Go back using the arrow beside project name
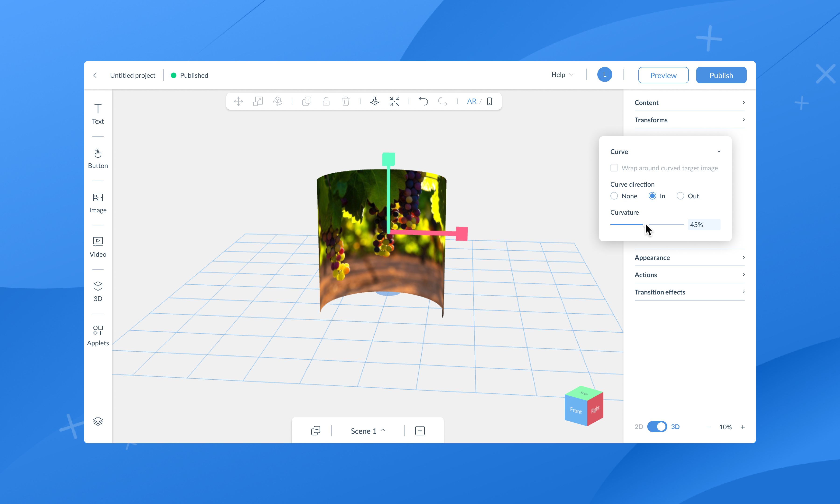Image resolution: width=840 pixels, height=504 pixels. click(x=95, y=75)
